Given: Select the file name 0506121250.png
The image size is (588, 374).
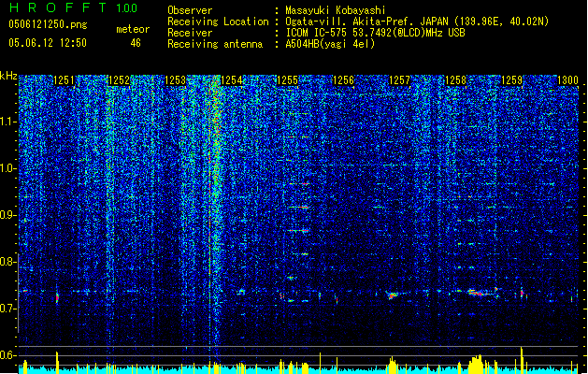Looking at the screenshot, I should tap(48, 24).
